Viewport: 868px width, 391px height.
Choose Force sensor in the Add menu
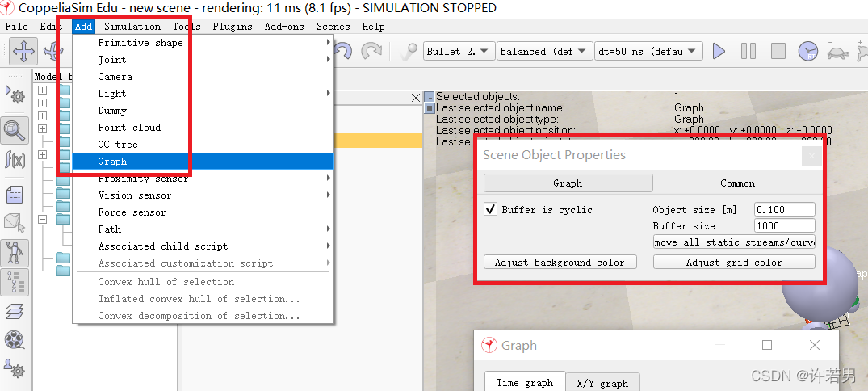(203, 212)
